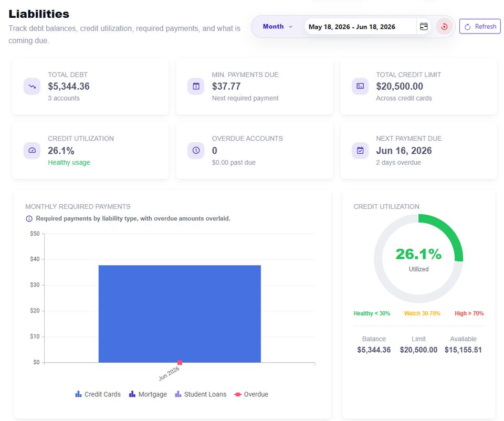Click the Credit Utilization gauge icon
This screenshot has height=421, width=504.
click(x=32, y=151)
